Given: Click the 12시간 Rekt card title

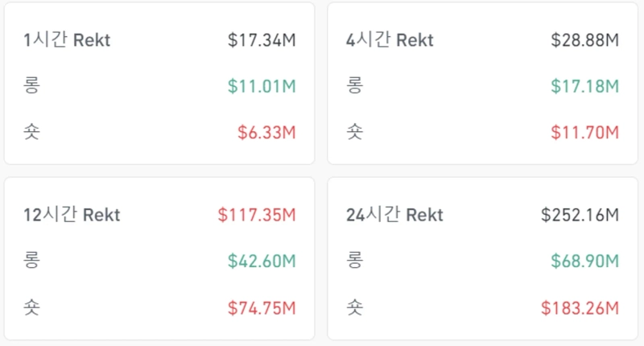Looking at the screenshot, I should 72,215.
